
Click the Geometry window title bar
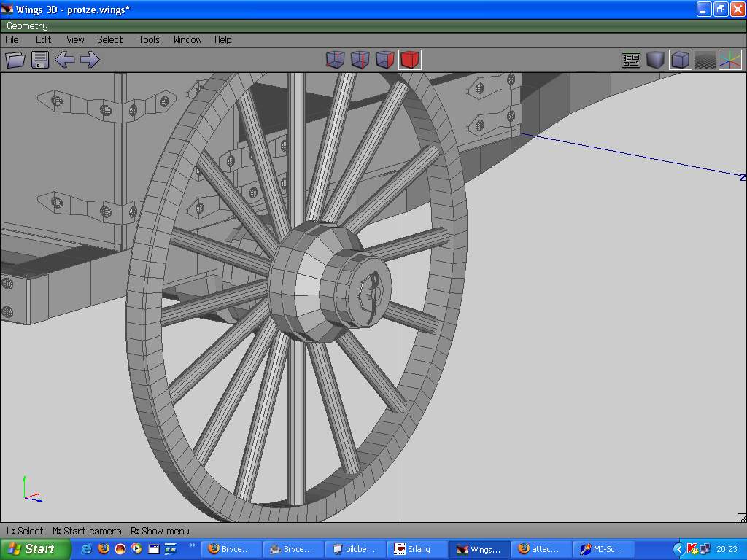(373, 26)
